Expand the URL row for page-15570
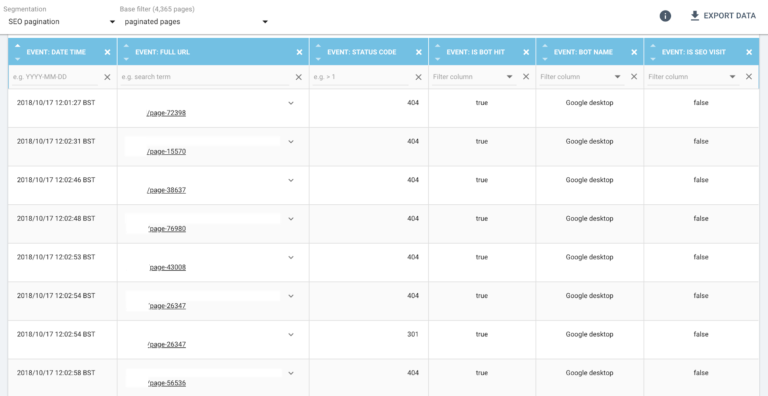 tap(291, 142)
